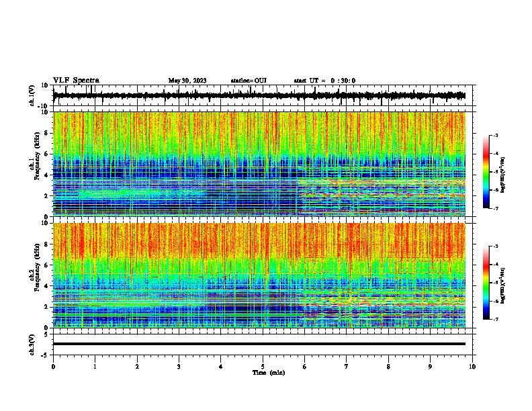Click the ch.1 "Frequency (kHz)" axis label
Screen dimensions: 532x411
tap(38, 156)
